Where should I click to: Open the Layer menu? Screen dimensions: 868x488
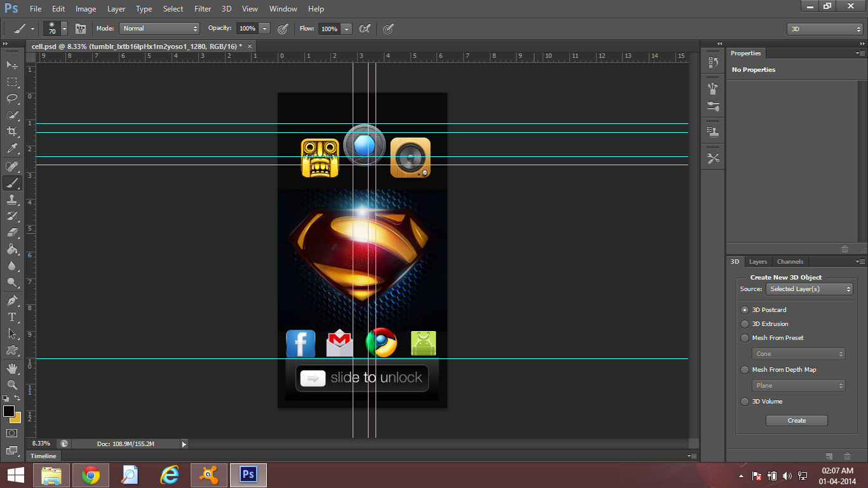click(116, 9)
